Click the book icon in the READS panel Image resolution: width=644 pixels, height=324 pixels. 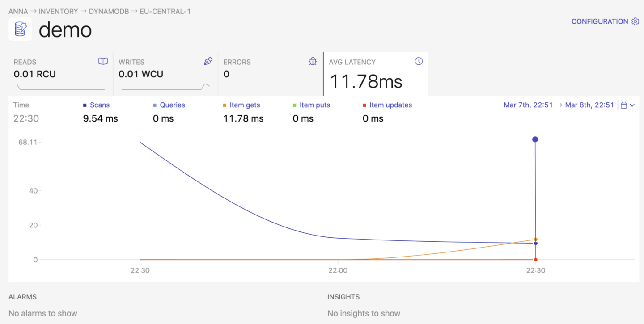tap(103, 61)
